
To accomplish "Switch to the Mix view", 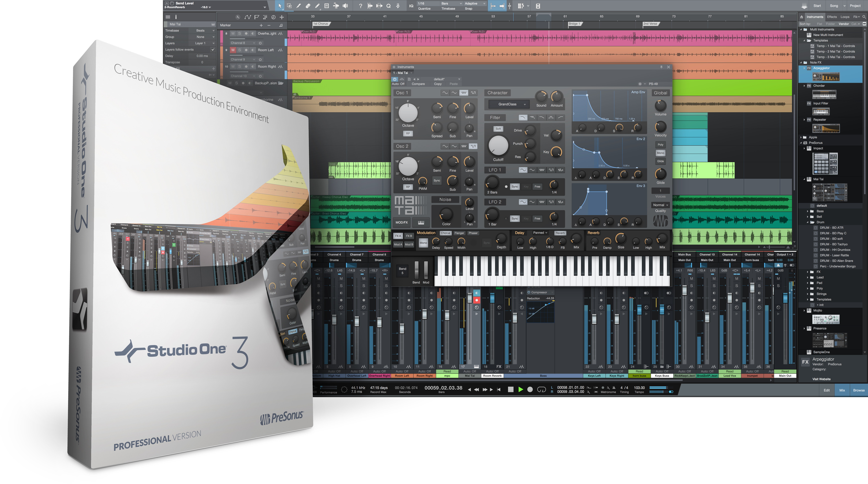I will tap(842, 390).
